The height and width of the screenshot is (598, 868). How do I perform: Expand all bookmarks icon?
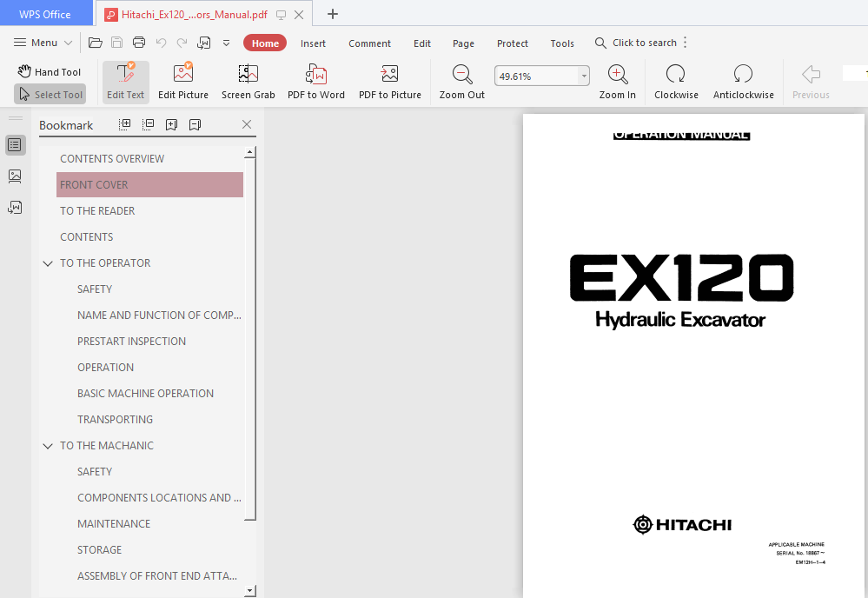(x=125, y=124)
